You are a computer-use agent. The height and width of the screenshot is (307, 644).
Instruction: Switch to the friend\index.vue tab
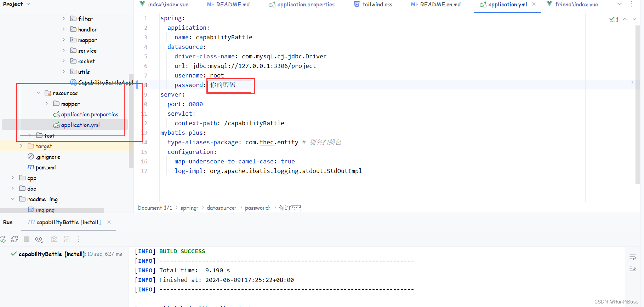pos(572,4)
